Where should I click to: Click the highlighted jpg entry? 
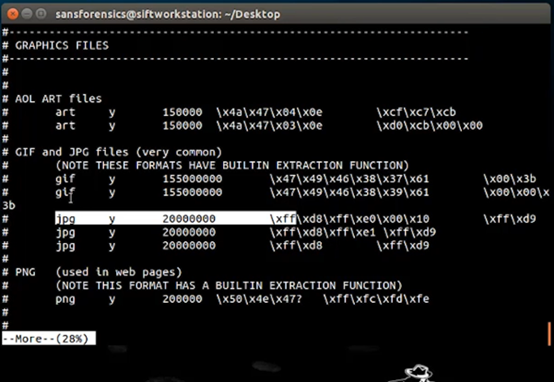[176, 218]
